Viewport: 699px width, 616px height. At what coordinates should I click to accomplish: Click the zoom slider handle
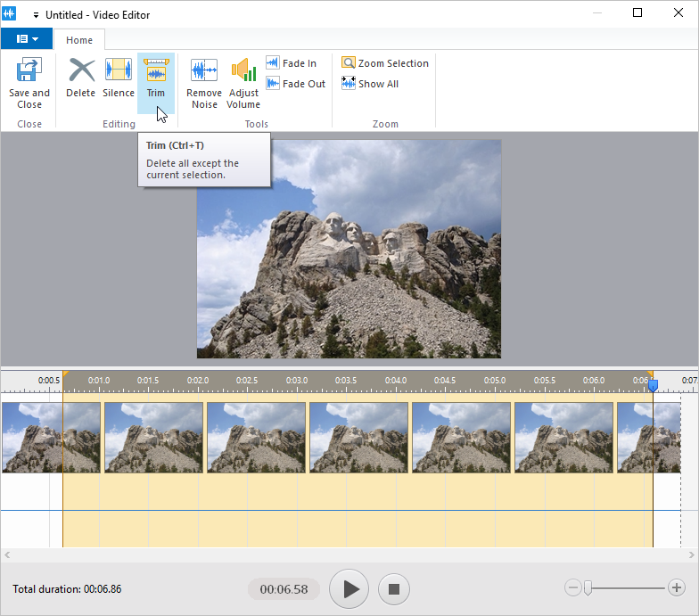587,587
